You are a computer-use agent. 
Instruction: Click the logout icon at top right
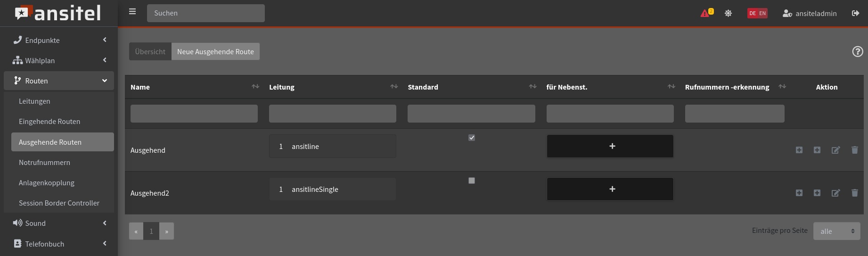click(x=855, y=13)
